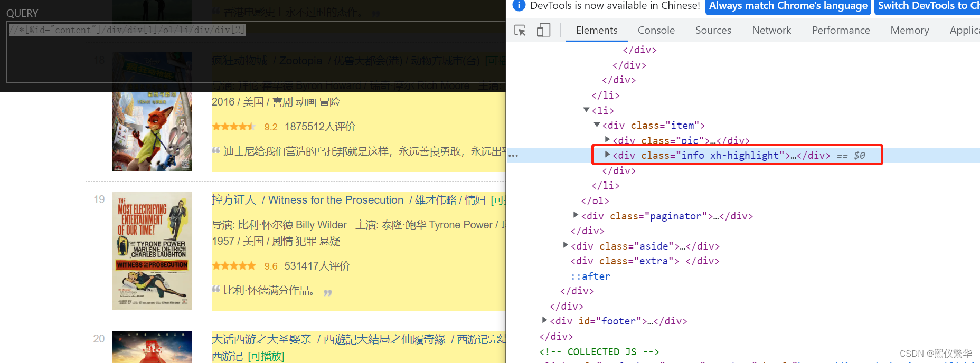Click the DevTools info notice icon
This screenshot has height=363, width=980.
click(x=519, y=5)
